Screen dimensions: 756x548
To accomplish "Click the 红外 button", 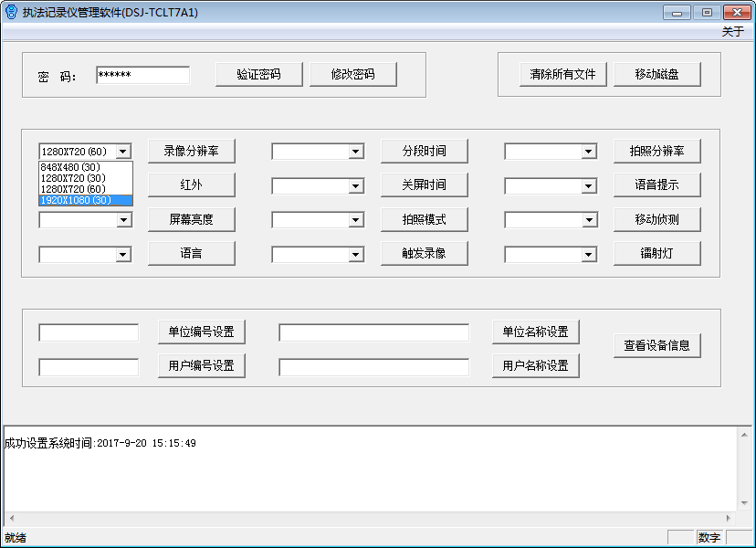I will tap(192, 184).
